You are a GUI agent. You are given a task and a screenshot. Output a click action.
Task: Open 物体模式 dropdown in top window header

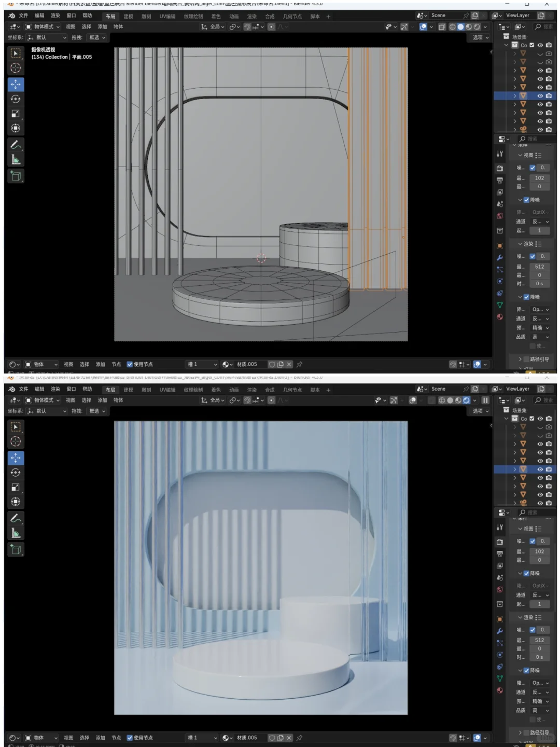coord(43,27)
